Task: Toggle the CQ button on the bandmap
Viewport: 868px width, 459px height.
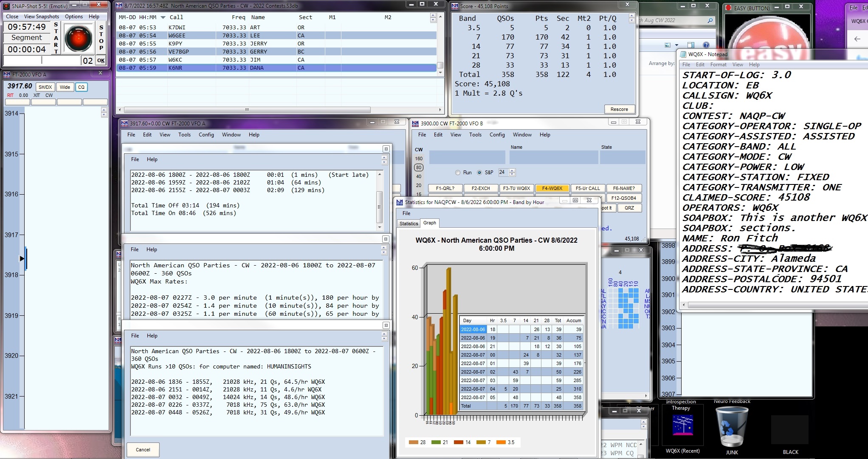Action: [81, 87]
